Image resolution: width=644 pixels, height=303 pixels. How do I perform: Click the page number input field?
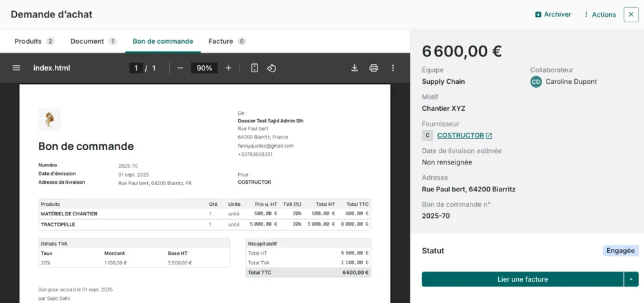click(136, 68)
